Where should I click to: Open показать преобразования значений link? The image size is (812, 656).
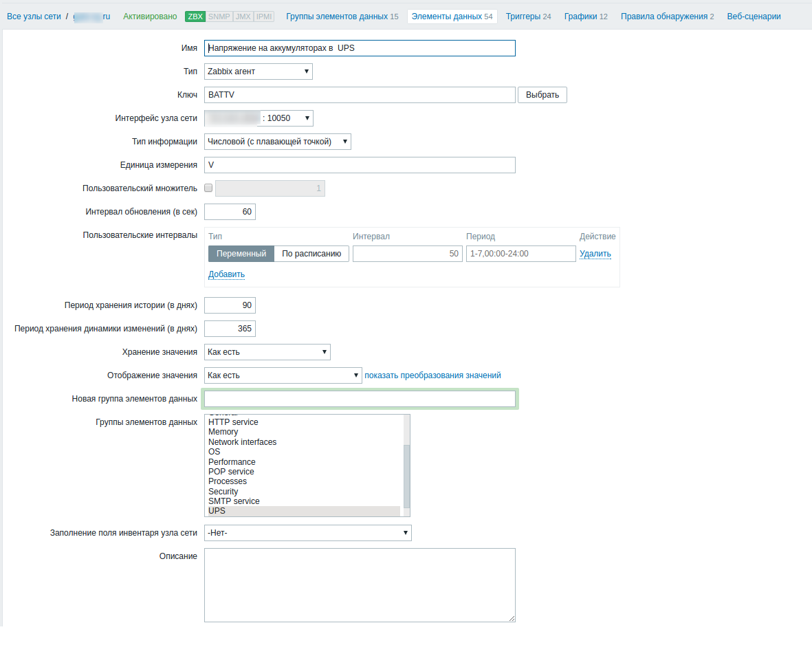433,375
